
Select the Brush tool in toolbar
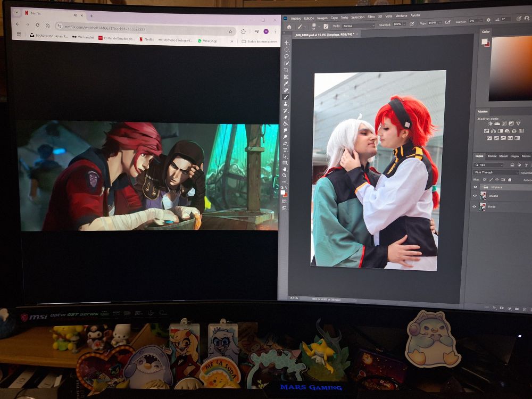coord(286,97)
